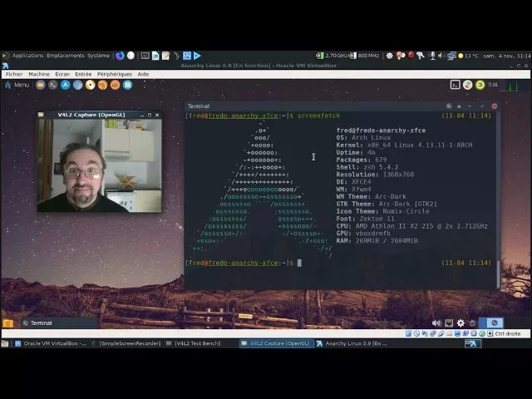
Task: Click the round colorful icon in guest right panel
Action: [467, 85]
